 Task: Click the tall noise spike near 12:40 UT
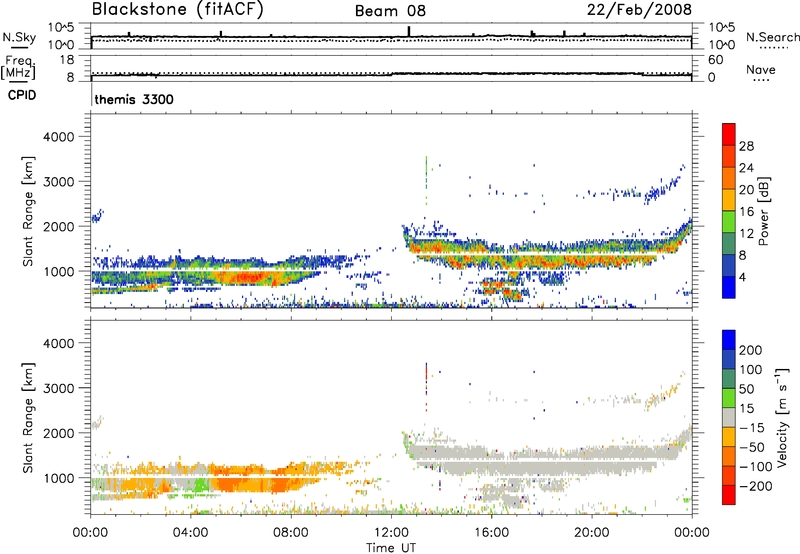coord(409,31)
